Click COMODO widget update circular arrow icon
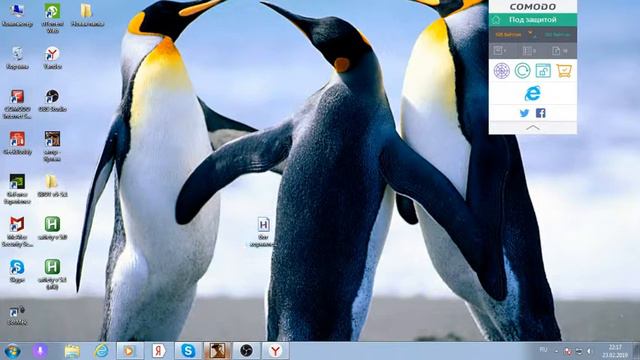Image resolution: width=640 pixels, height=360 pixels. pos(522,71)
